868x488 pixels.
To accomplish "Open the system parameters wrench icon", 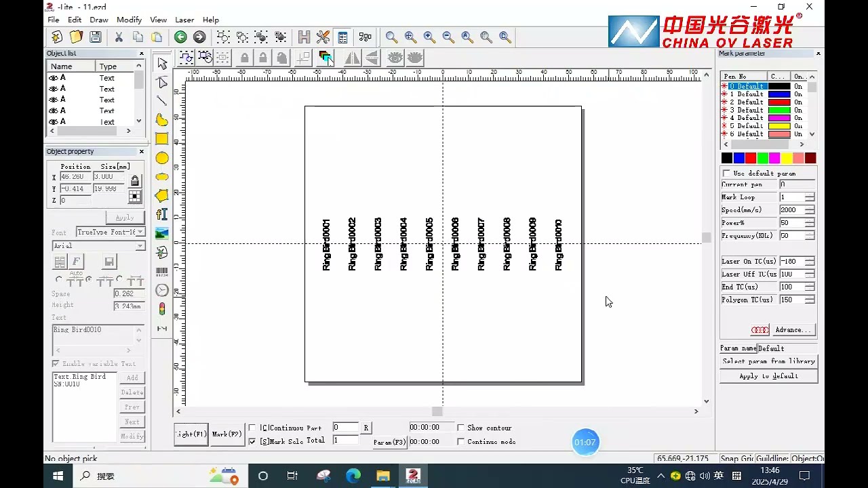I will point(323,37).
